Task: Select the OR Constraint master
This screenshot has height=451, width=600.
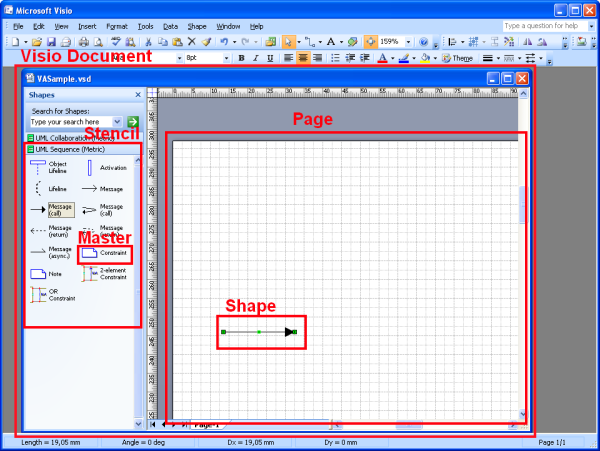Action: click(53, 295)
